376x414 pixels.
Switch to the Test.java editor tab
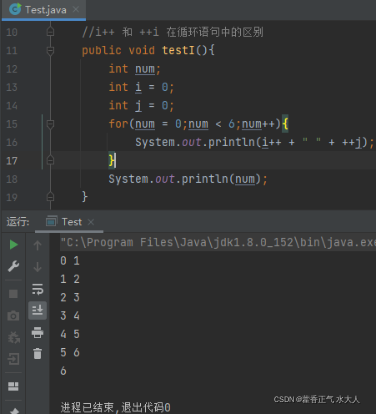(x=43, y=10)
